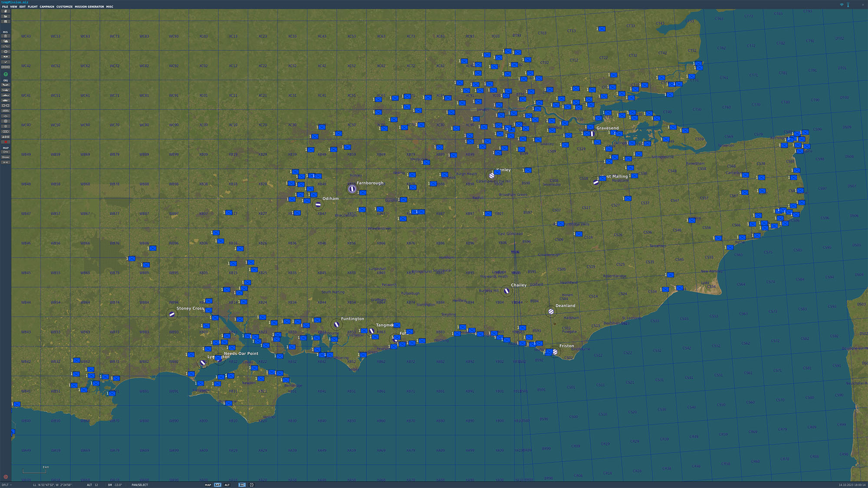Screen dimensions: 868x488
Task: Select the airplane group placement tool
Action: tap(5, 85)
